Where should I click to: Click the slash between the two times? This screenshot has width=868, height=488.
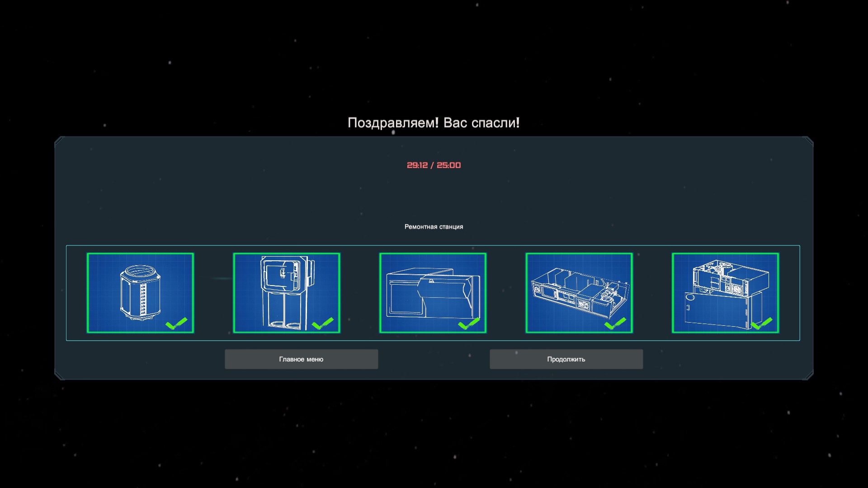[x=432, y=165]
